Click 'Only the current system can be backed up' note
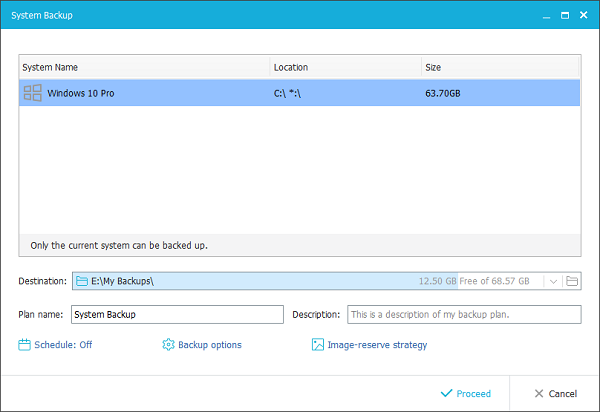Screen dimensions: 600x412 click(x=119, y=245)
